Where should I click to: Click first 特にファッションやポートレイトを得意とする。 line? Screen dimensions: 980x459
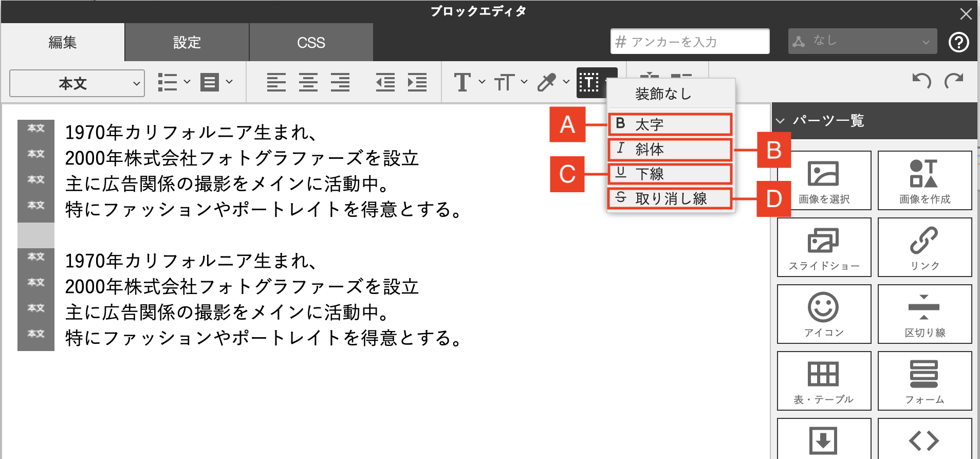(x=264, y=210)
